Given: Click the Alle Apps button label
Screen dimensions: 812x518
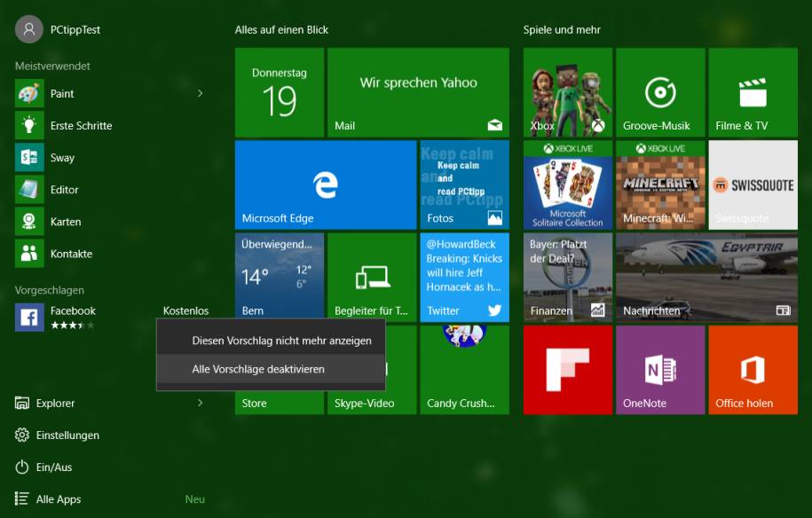Looking at the screenshot, I should pos(59,499).
